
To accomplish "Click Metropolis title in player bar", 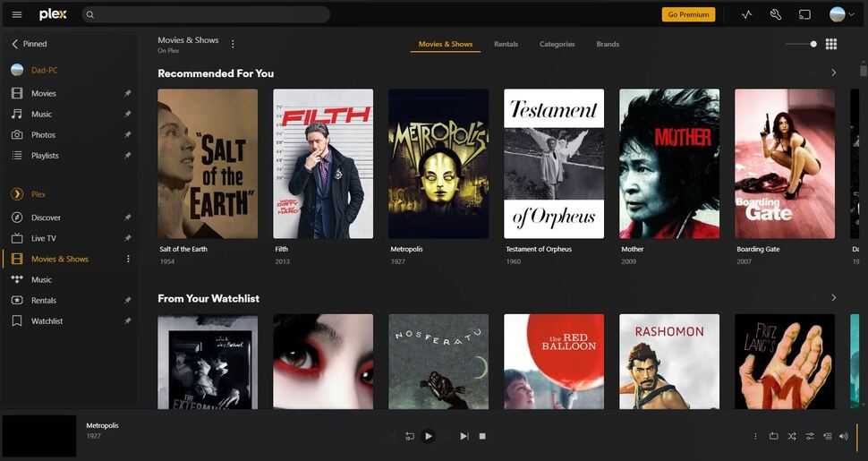I will pos(102,425).
